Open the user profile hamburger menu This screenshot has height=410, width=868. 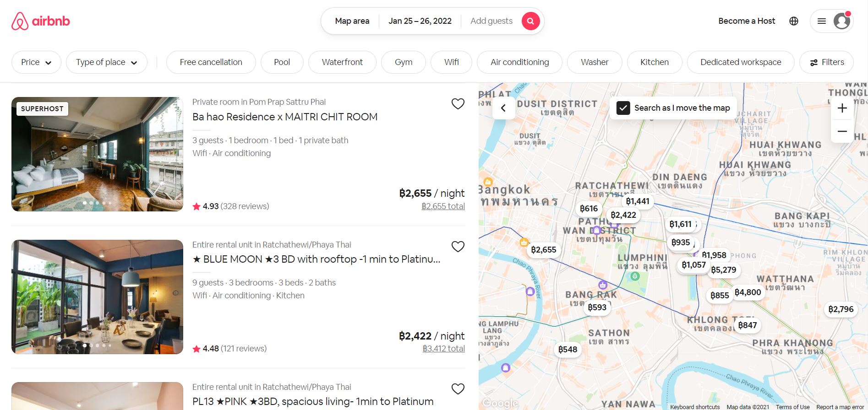[x=831, y=21]
